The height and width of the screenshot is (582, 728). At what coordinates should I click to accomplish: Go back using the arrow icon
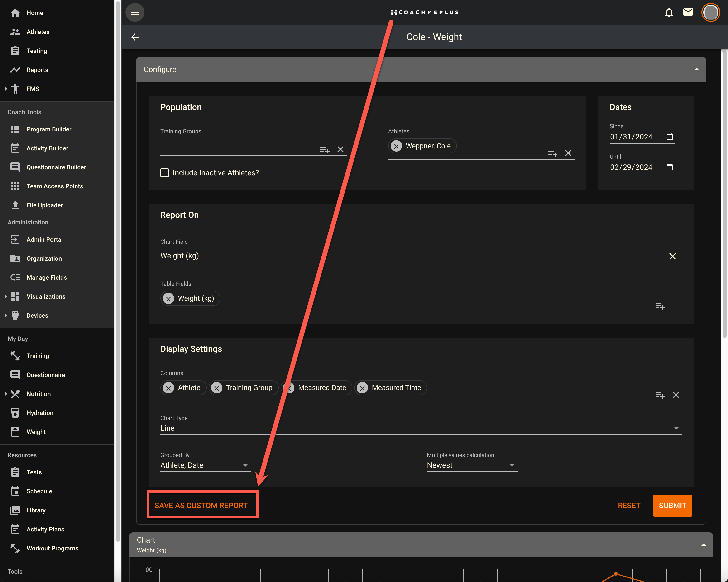click(135, 37)
